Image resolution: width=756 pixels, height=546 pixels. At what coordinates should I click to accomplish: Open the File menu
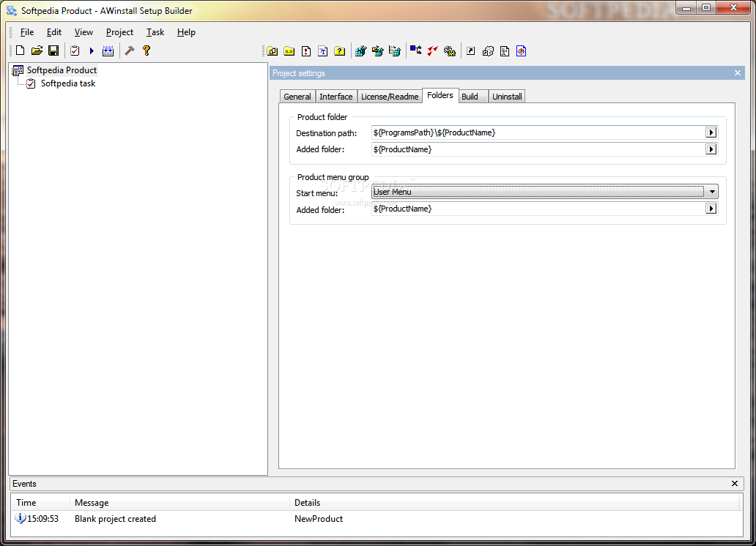click(x=27, y=32)
